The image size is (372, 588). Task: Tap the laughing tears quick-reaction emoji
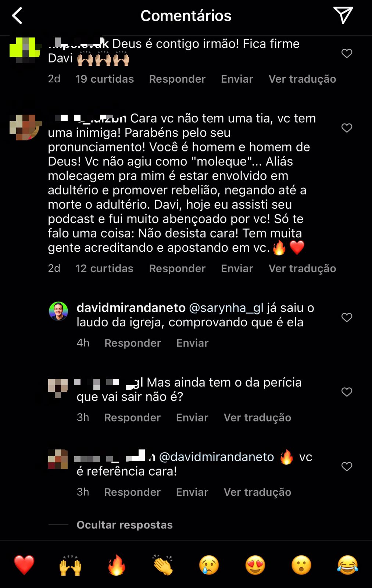pos(347,565)
